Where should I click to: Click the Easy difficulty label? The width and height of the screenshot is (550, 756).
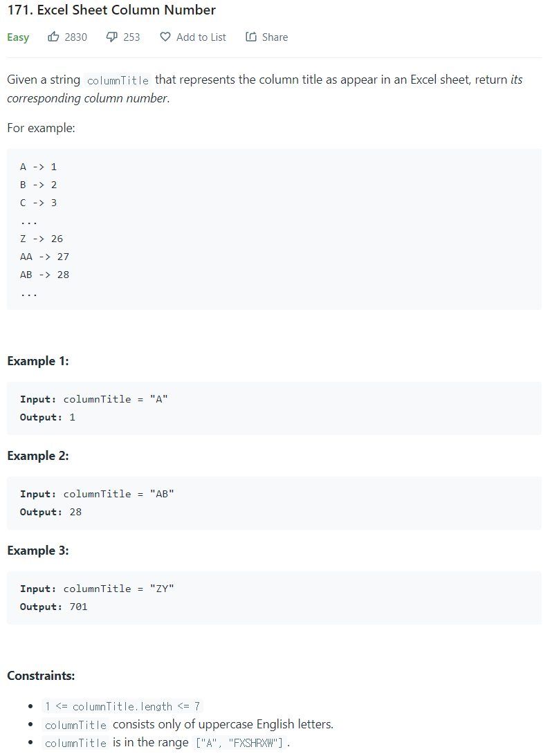point(18,37)
